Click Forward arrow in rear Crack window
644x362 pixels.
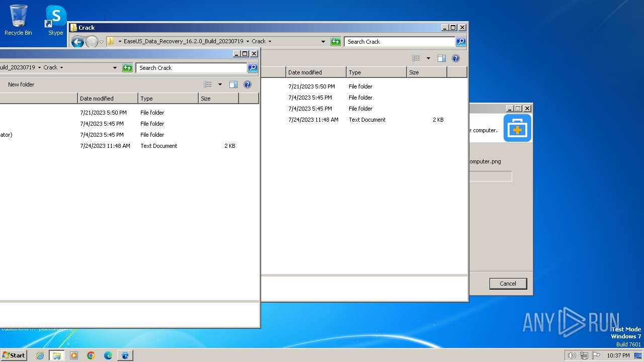[92, 42]
